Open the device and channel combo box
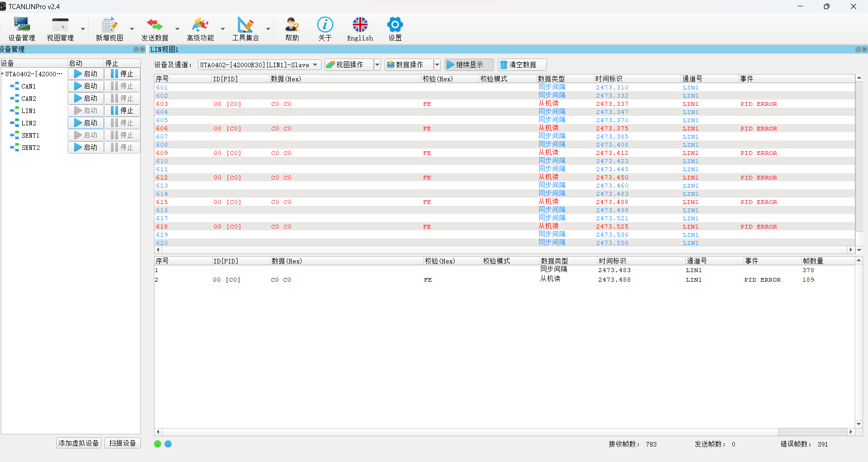The width and height of the screenshot is (868, 462). (259, 65)
